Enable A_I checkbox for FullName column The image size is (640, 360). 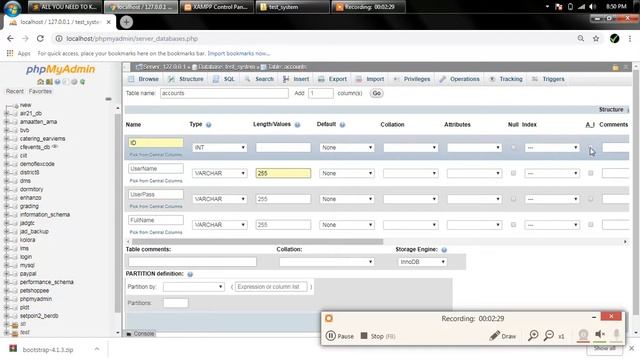click(x=591, y=224)
